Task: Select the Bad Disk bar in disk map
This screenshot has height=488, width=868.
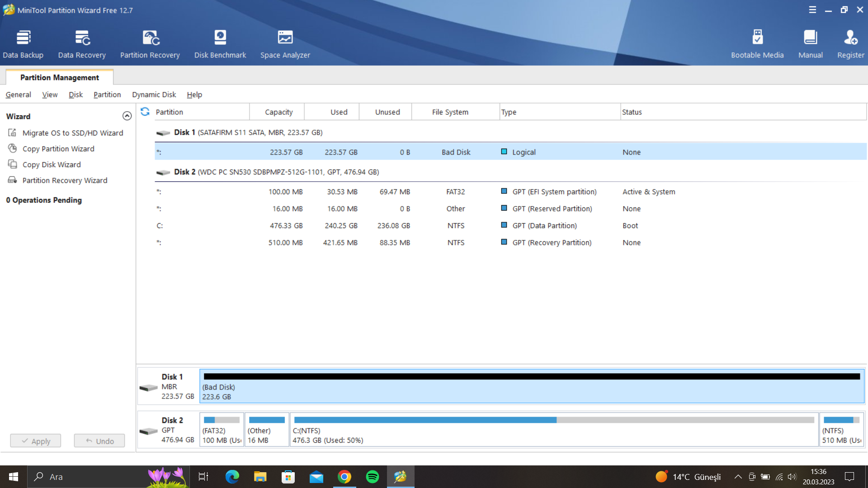Action: tap(532, 386)
